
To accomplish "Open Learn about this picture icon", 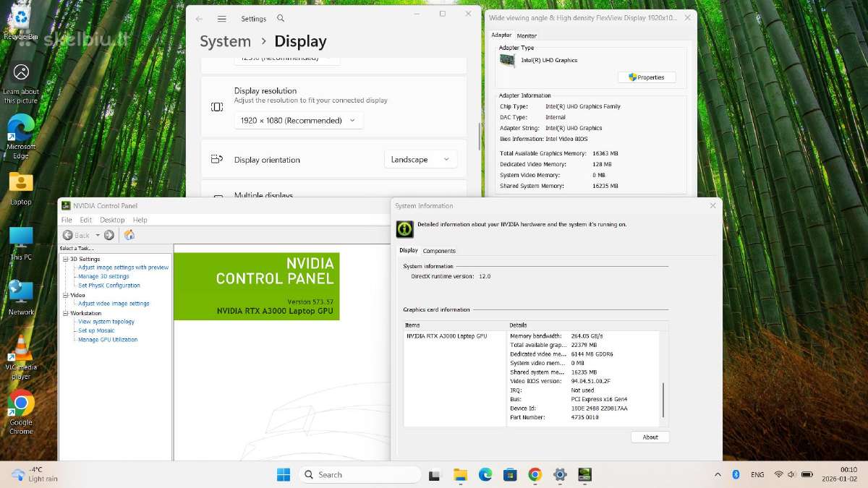I will click(21, 83).
